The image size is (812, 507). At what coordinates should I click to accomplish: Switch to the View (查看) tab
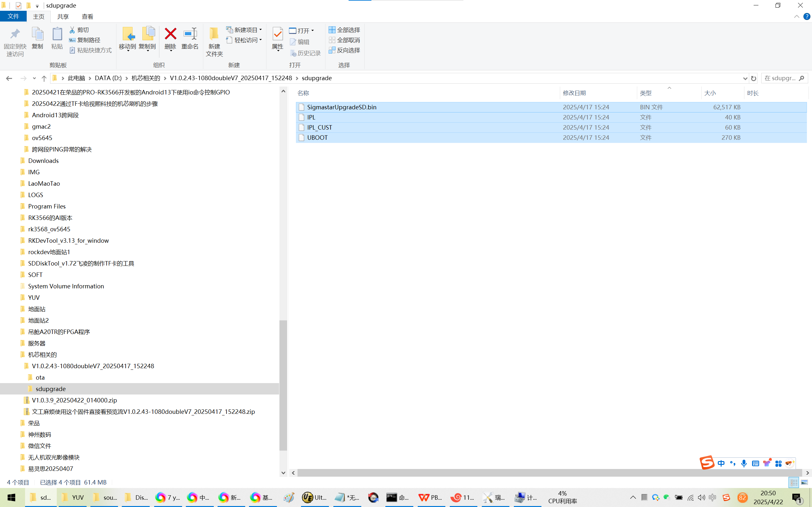87,16
